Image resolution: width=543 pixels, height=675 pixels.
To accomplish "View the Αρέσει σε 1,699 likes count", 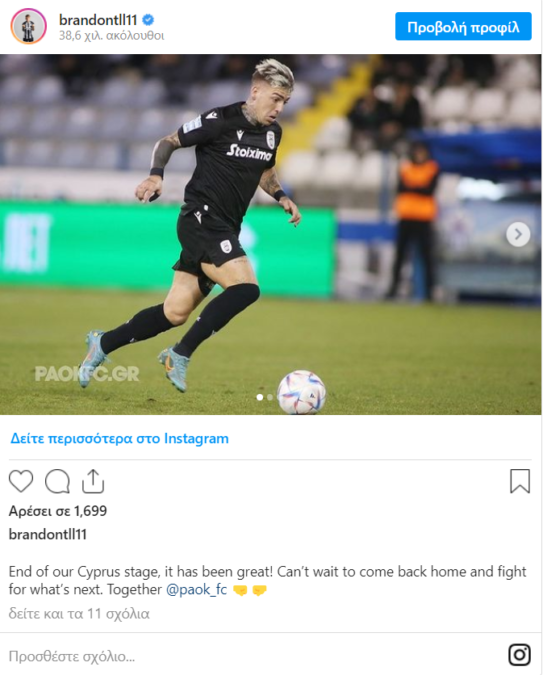I will click(x=58, y=511).
